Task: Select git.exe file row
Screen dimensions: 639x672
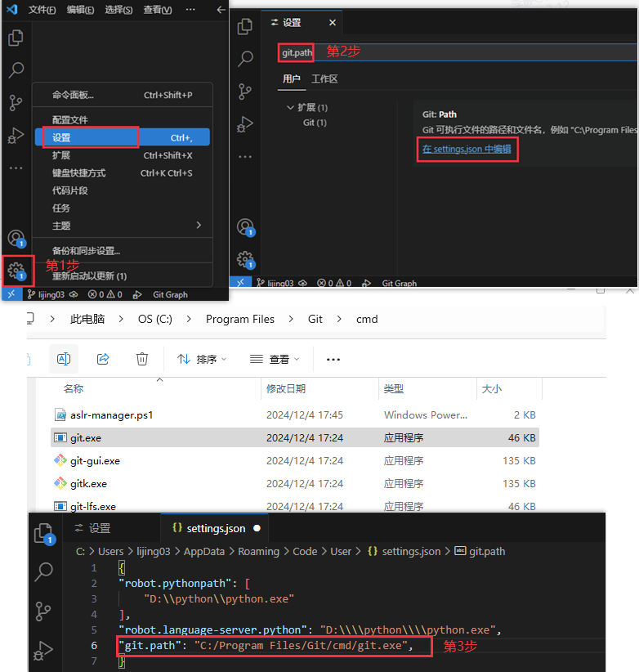Action: coord(295,437)
